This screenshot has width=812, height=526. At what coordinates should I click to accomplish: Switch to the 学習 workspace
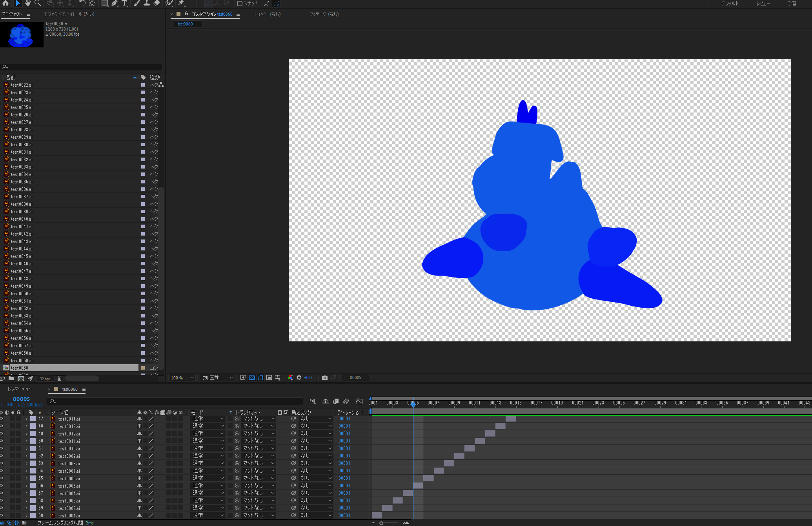(792, 4)
